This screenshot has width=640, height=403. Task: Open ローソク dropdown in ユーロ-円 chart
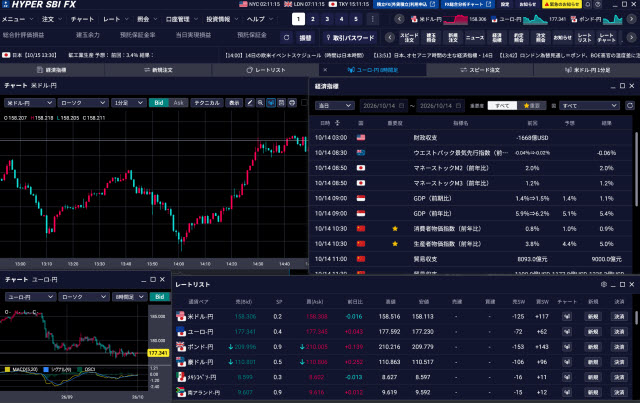click(x=84, y=297)
